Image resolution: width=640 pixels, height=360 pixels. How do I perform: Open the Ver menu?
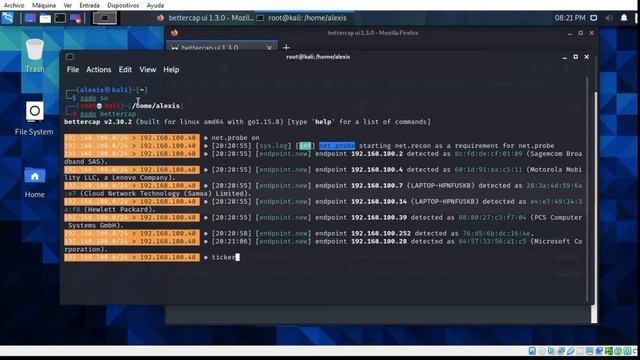(68, 5)
